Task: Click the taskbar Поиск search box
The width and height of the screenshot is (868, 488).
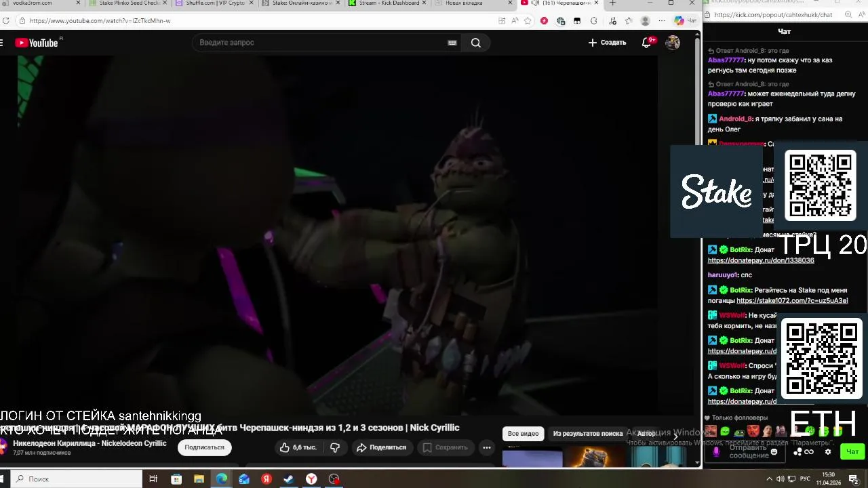Action: [x=77, y=479]
